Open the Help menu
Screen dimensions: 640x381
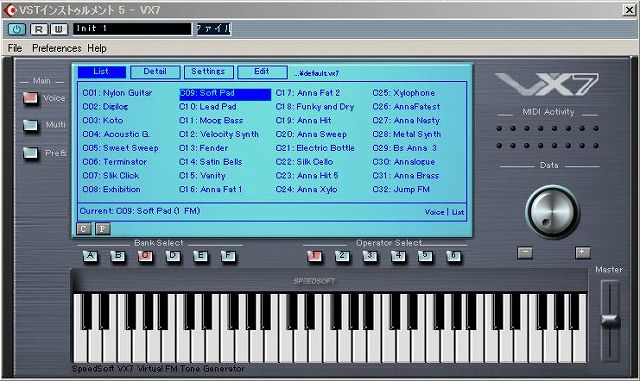(97, 48)
